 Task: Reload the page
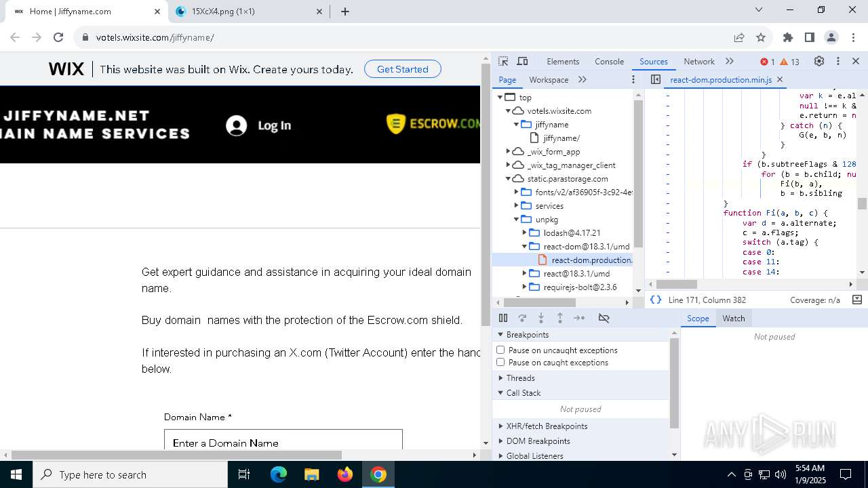58,37
